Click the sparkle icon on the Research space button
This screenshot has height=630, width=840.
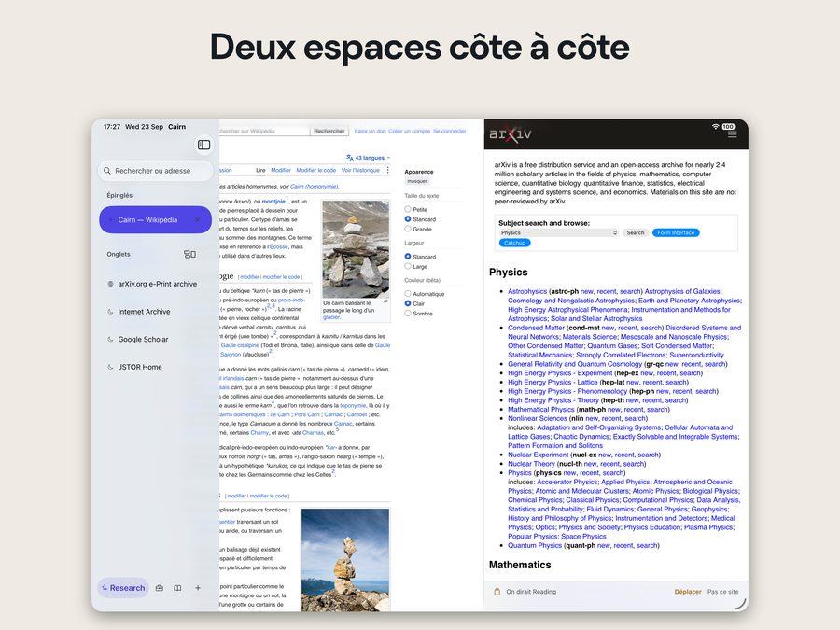point(105,588)
